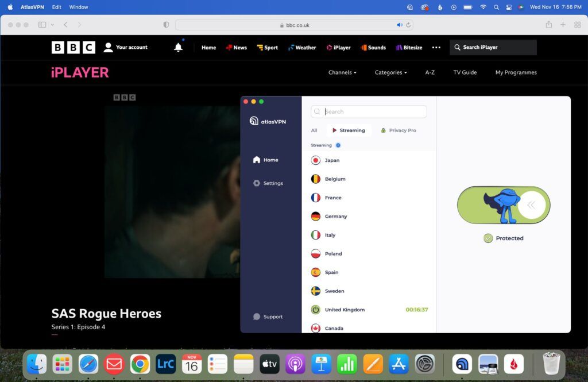This screenshot has width=588, height=382.
Task: Open BBC News link
Action: [236, 48]
